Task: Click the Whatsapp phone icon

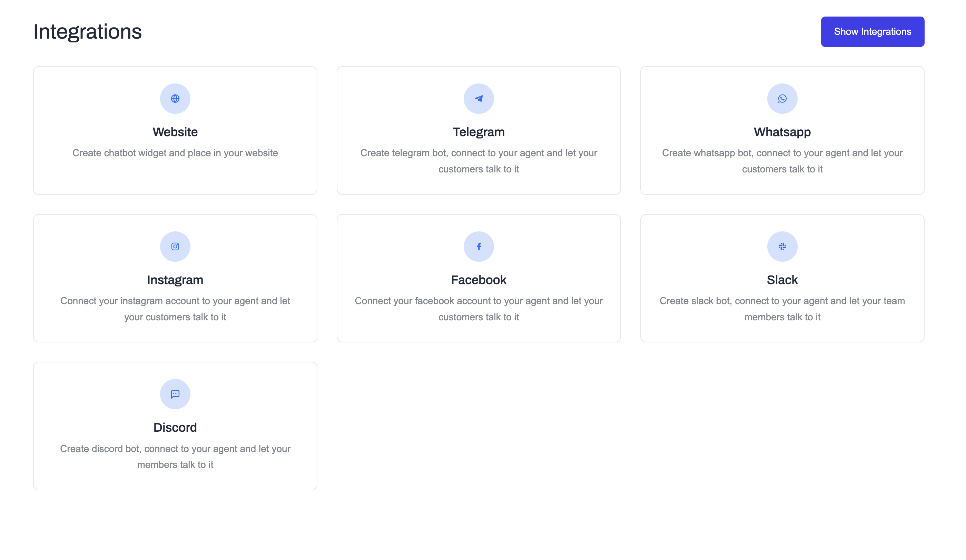Action: 782,98
